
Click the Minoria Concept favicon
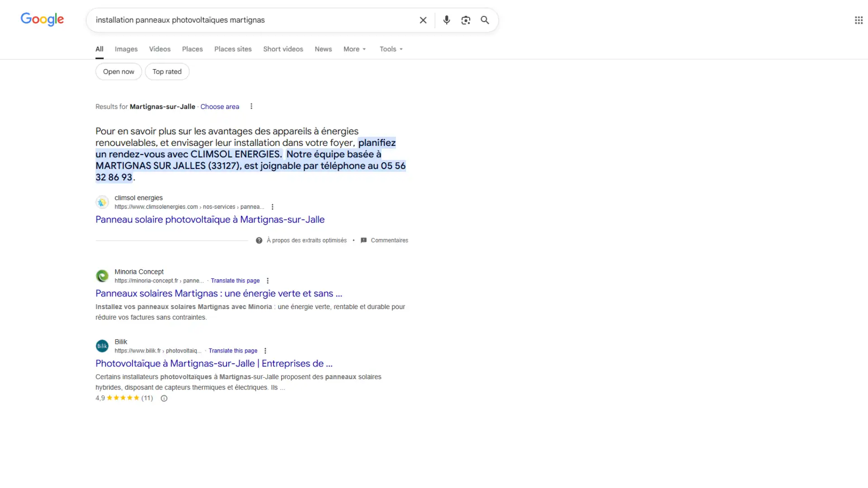[x=102, y=276]
